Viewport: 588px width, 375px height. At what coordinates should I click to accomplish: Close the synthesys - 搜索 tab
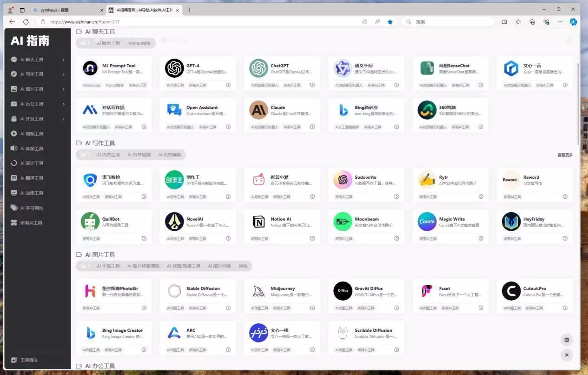click(102, 10)
